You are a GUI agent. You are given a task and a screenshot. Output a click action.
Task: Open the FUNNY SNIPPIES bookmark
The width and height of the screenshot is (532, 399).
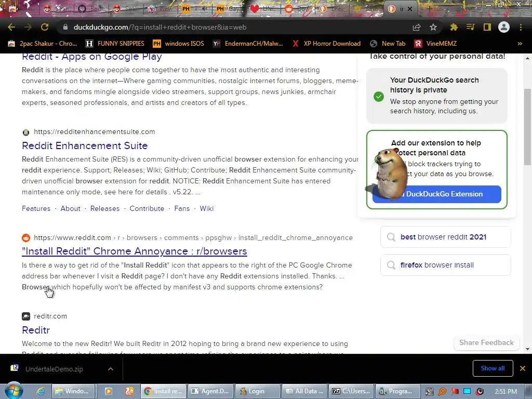click(115, 44)
